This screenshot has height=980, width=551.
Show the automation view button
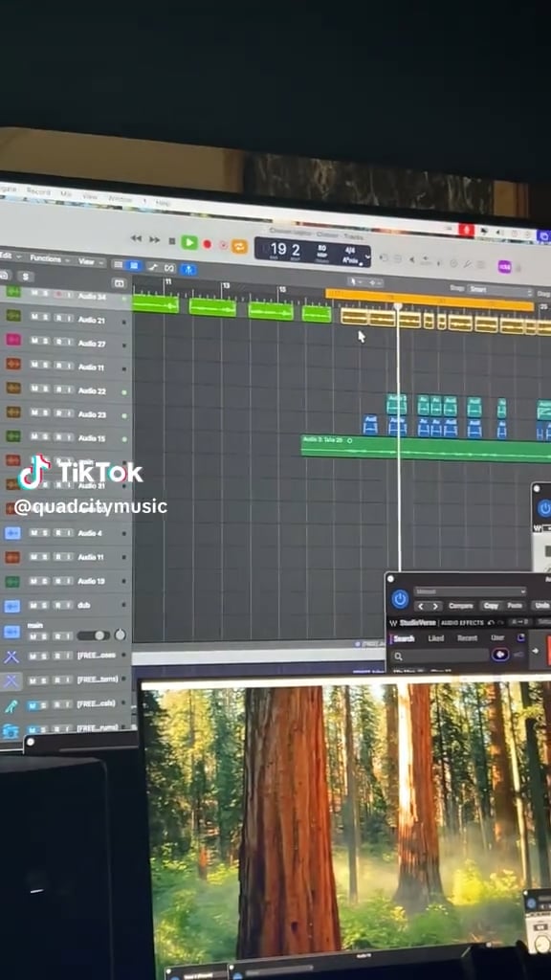coord(152,267)
